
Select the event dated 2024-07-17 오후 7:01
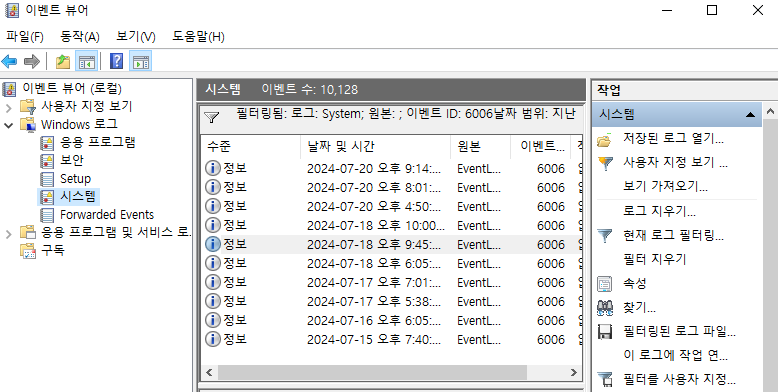pyautogui.click(x=391, y=282)
